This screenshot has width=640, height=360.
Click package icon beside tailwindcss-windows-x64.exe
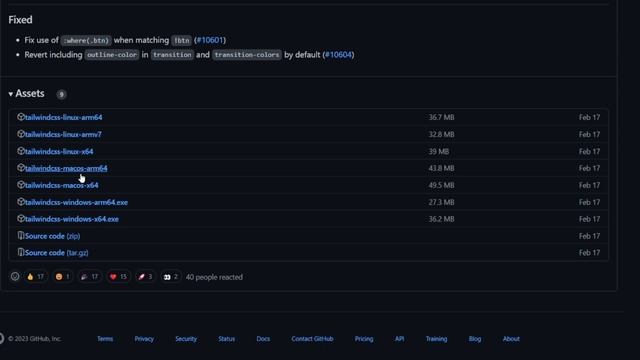21,218
